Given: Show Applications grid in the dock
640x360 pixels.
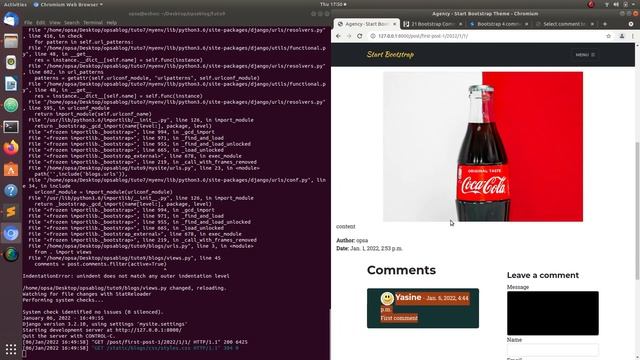Looking at the screenshot, I should [11, 349].
